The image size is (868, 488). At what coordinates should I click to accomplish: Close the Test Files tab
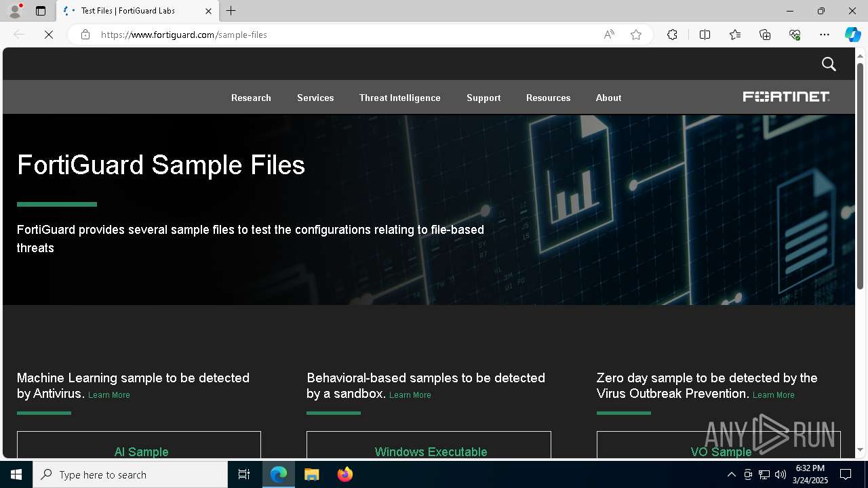tap(208, 11)
